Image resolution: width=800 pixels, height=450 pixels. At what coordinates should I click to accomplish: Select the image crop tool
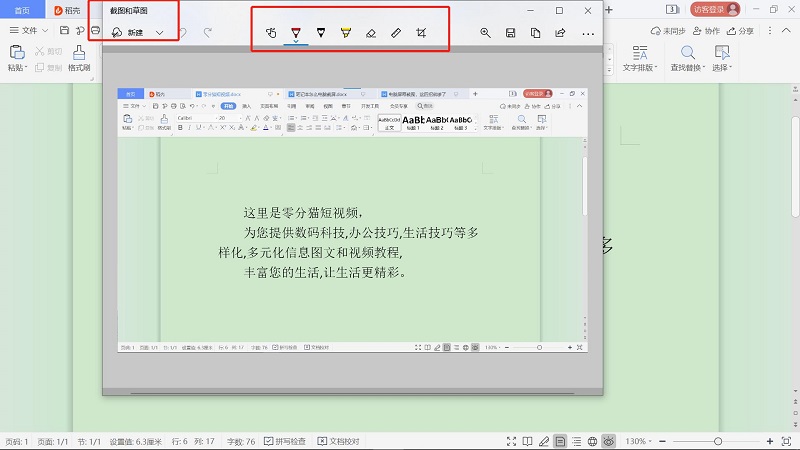point(421,33)
